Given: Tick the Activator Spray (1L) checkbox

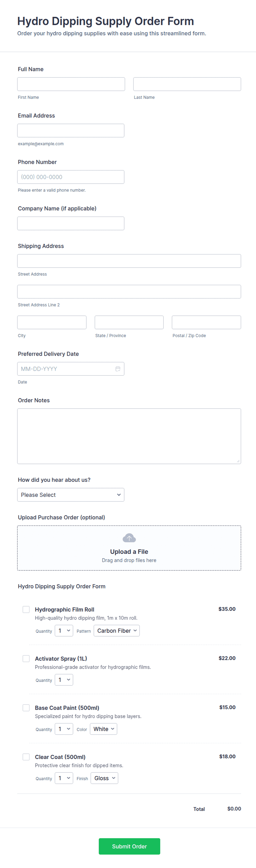Looking at the screenshot, I should (26, 659).
